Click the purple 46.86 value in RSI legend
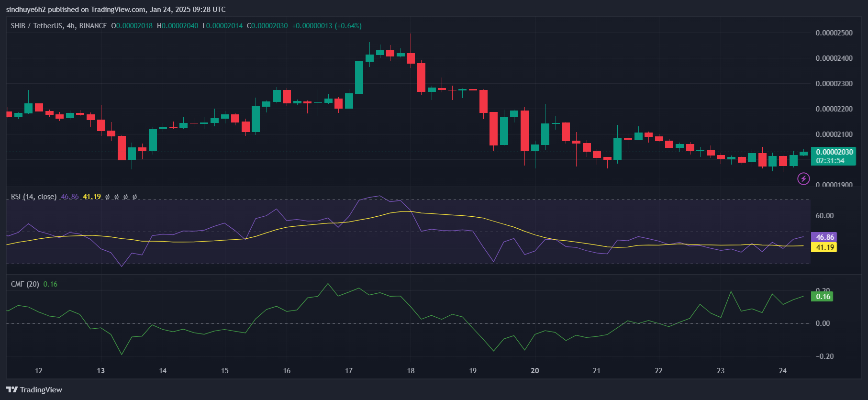868x400 pixels. pyautogui.click(x=70, y=197)
